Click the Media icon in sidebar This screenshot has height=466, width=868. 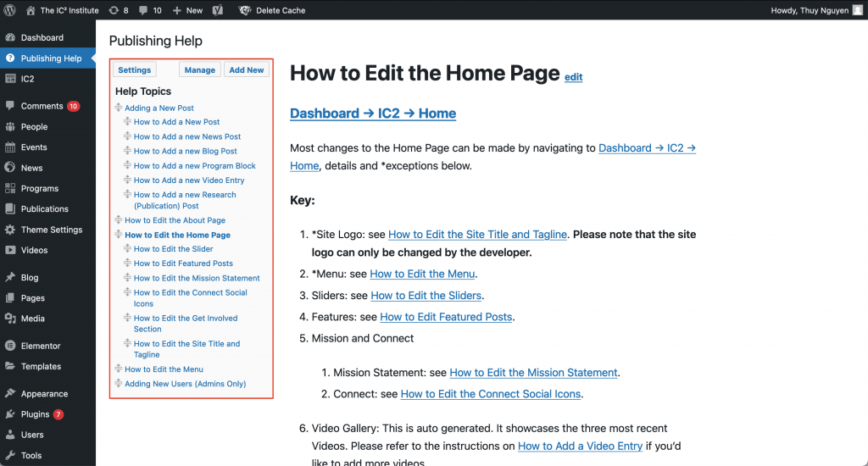10,319
